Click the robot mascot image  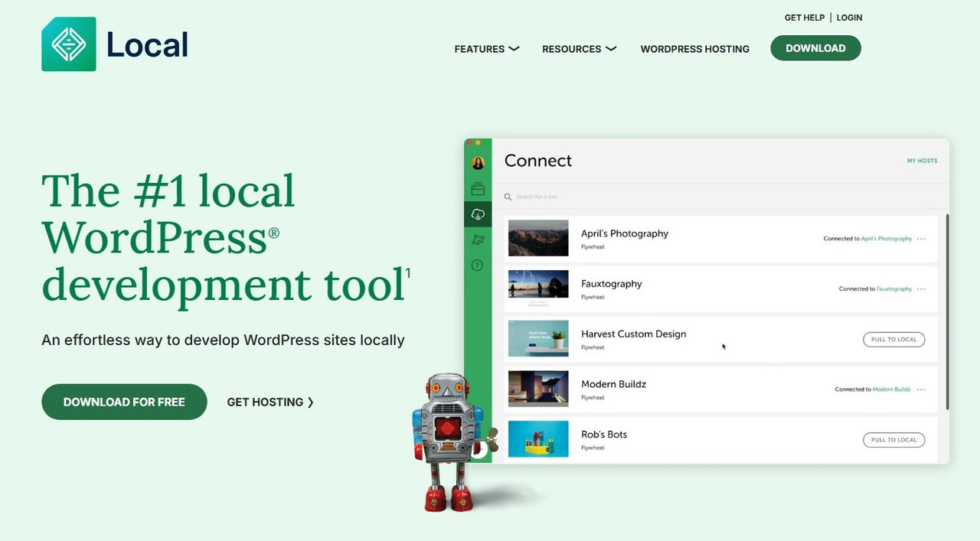(x=453, y=442)
